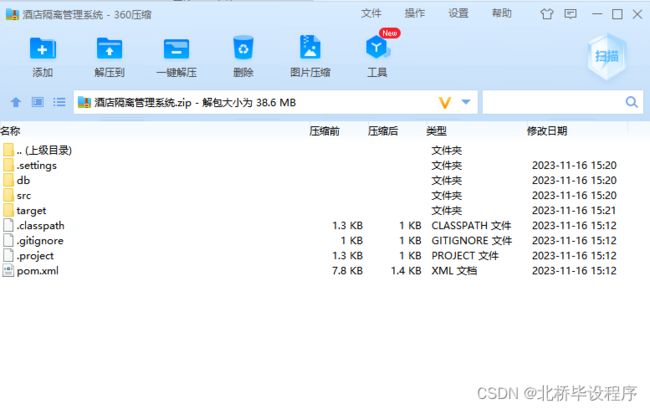Click the 7.8 KB size of pom.xml

pyautogui.click(x=347, y=271)
